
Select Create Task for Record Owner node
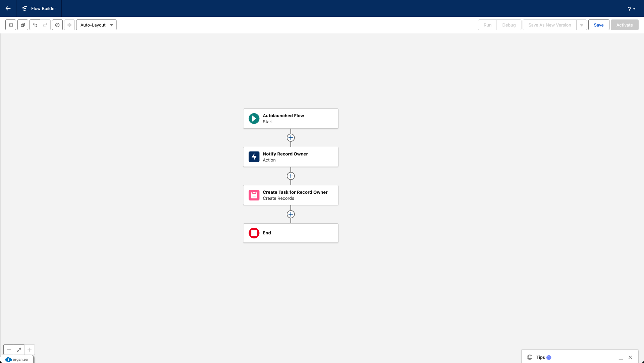click(290, 195)
